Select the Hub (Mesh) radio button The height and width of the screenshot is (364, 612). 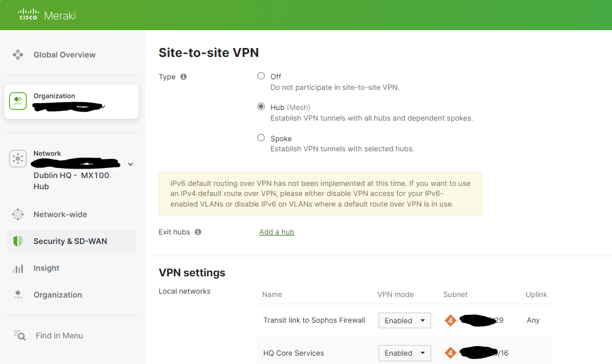[x=261, y=107]
